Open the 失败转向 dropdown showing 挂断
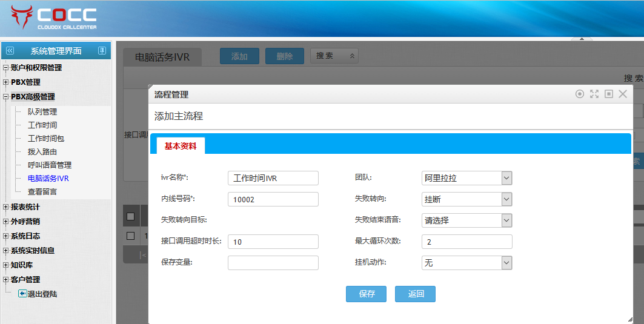644x324 pixels. point(466,199)
